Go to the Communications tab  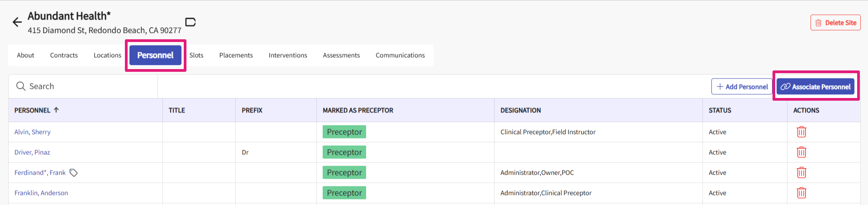pyautogui.click(x=400, y=55)
